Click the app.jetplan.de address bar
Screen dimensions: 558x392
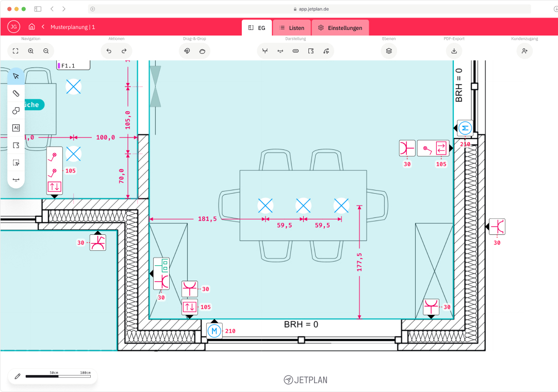click(309, 9)
